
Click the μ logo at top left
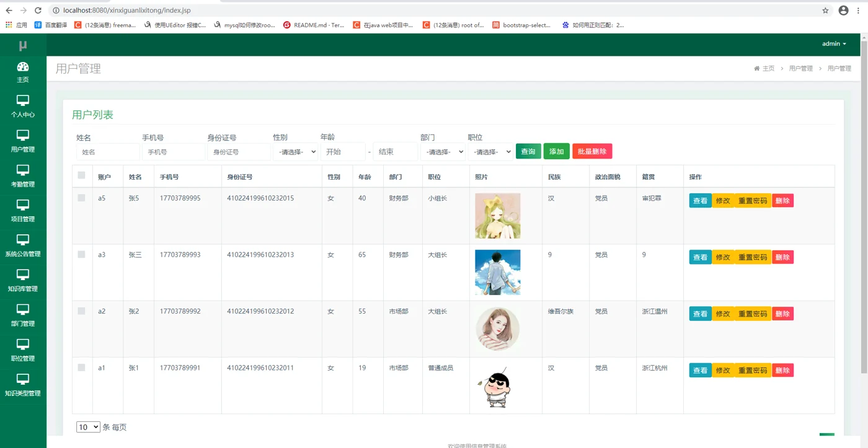click(x=23, y=45)
